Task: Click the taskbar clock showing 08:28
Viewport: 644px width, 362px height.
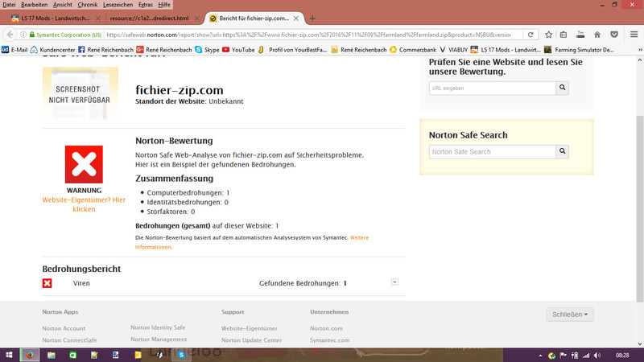Action: pyautogui.click(x=622, y=356)
